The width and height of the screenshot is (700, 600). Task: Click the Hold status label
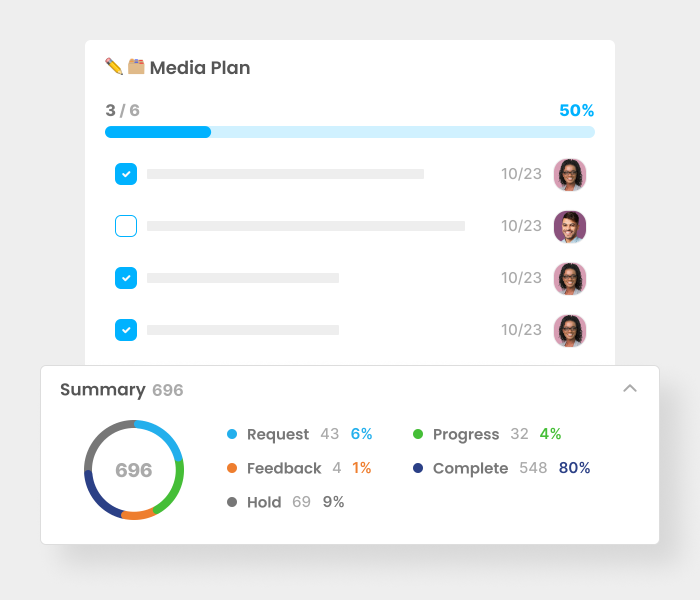[264, 502]
